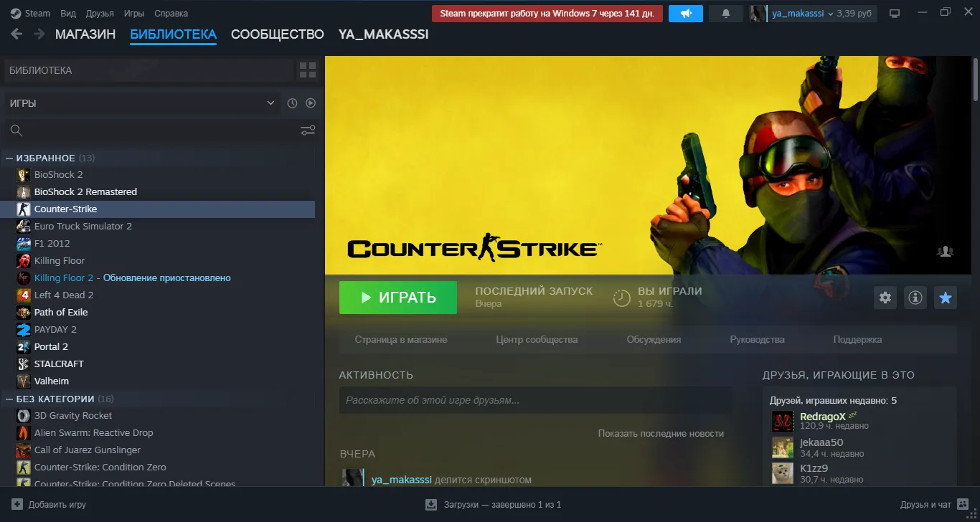Viewport: 980px width, 522px height.
Task: Click the main page vertical scrollbar
Action: click(976, 79)
